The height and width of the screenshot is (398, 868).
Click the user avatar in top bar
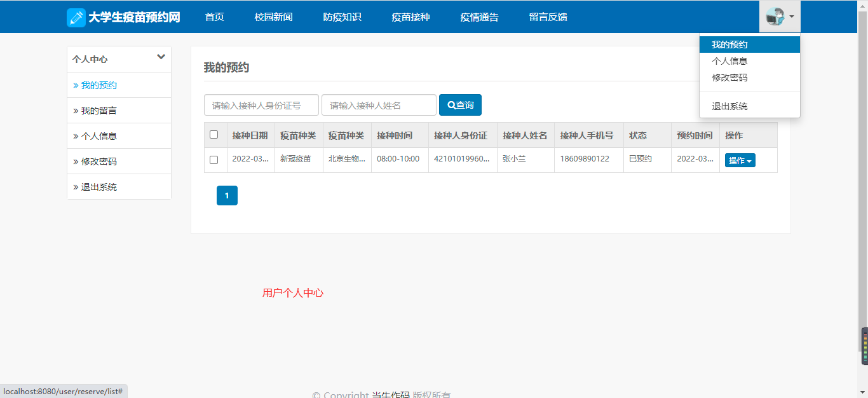point(775,17)
